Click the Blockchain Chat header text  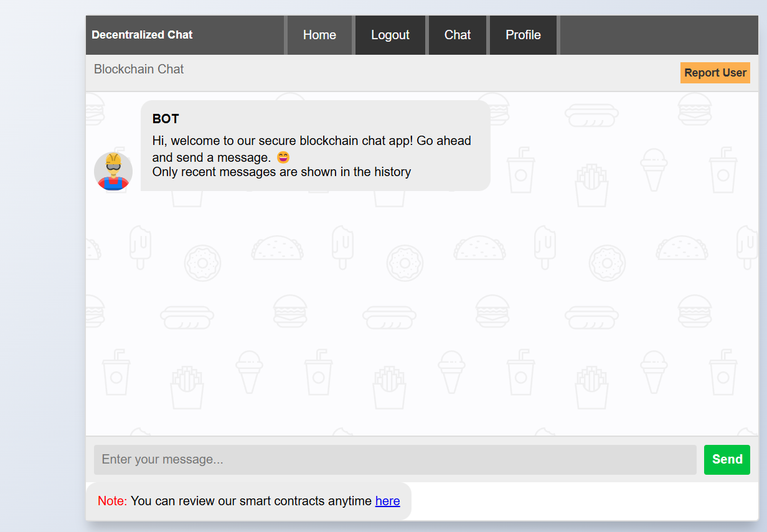[139, 69]
